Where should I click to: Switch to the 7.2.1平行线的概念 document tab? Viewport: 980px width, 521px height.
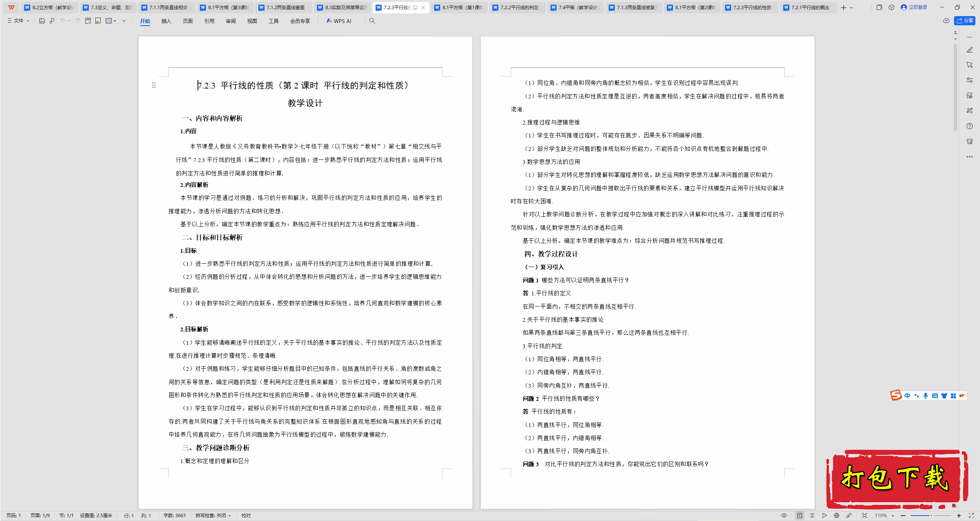(808, 7)
